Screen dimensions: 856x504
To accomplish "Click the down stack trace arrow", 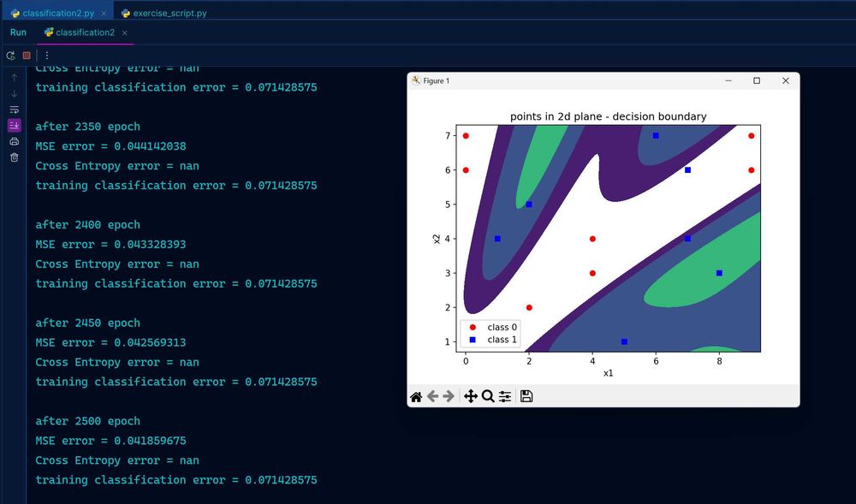I will [x=15, y=93].
